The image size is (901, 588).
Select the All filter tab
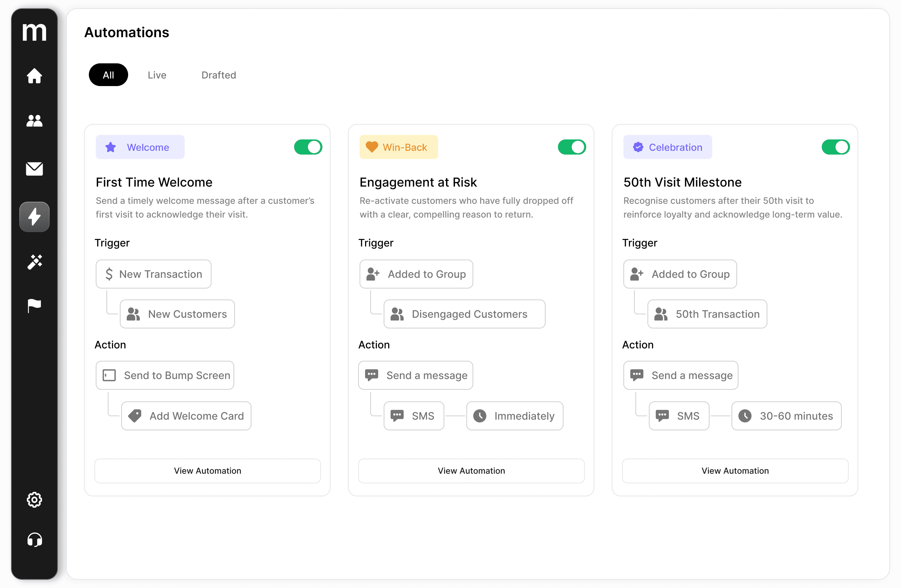pyautogui.click(x=108, y=75)
